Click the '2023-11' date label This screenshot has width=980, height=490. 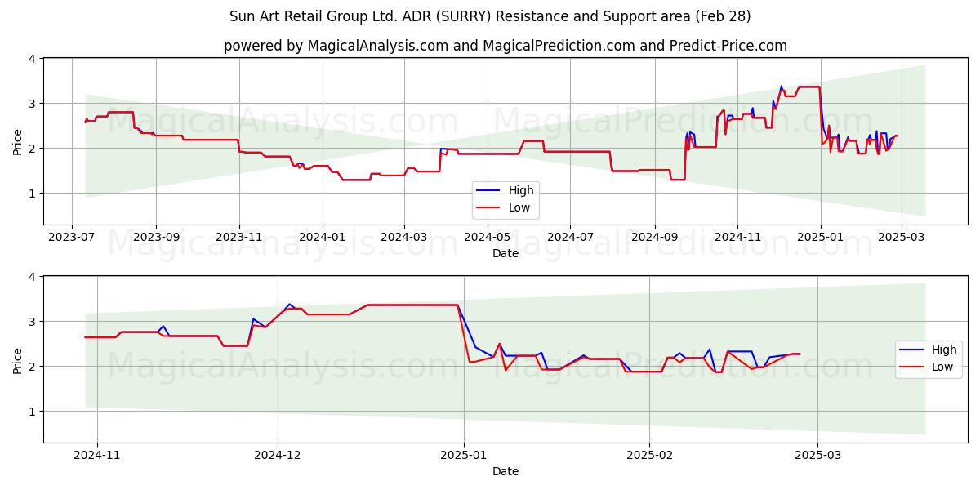tap(239, 238)
